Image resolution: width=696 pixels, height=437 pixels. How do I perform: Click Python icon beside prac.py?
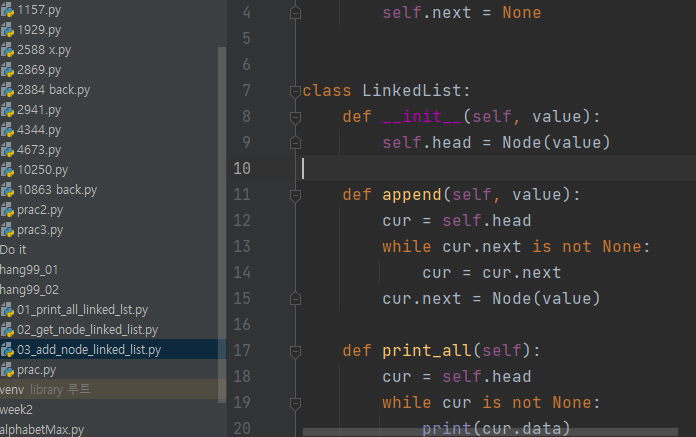point(8,369)
